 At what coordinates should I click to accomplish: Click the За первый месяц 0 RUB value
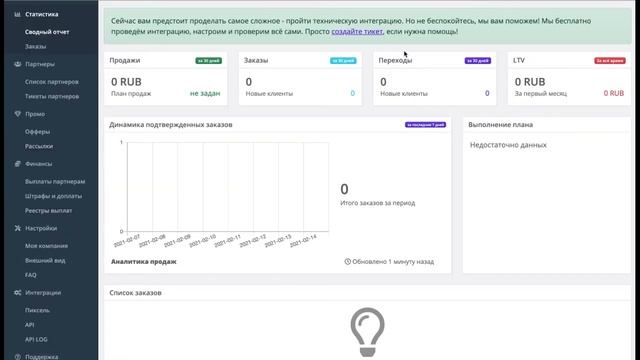[614, 93]
